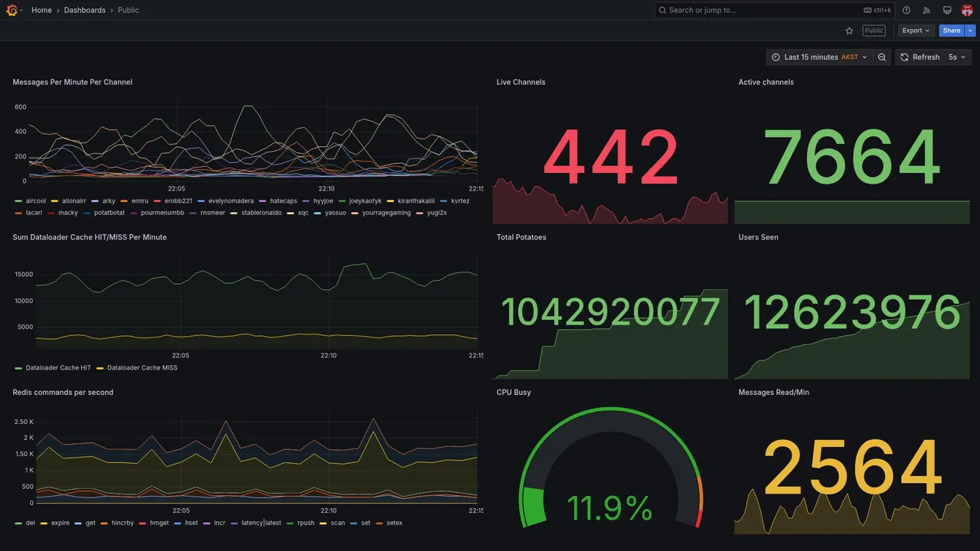Click the 11.9% CPU gauge value
Viewport: 980px width, 551px height.
pyautogui.click(x=609, y=508)
